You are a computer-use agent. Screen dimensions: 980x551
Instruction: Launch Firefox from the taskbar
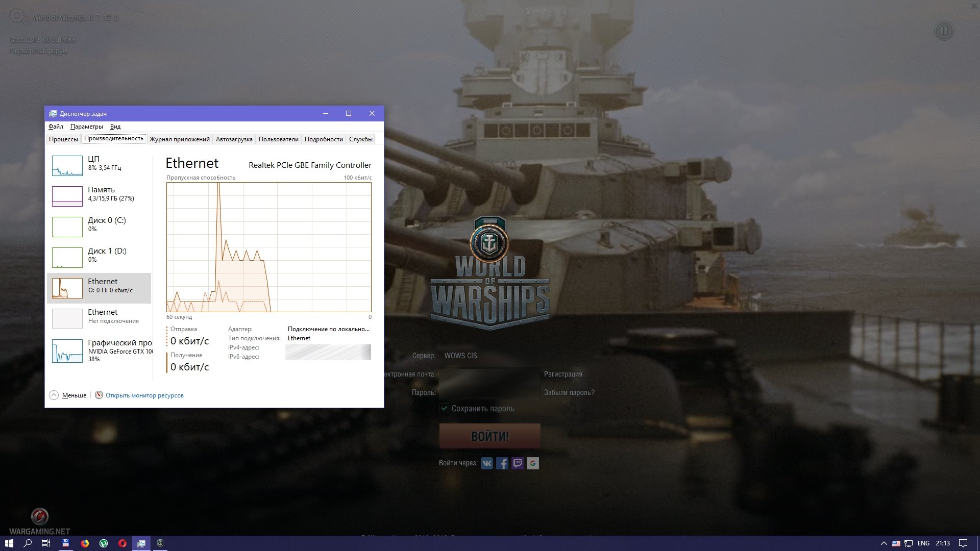point(85,543)
